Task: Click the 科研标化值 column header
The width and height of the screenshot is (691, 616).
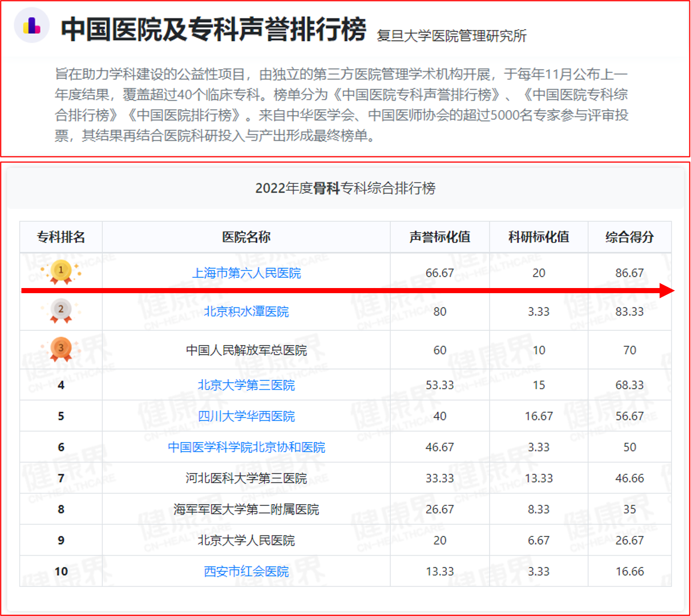Action: (539, 237)
